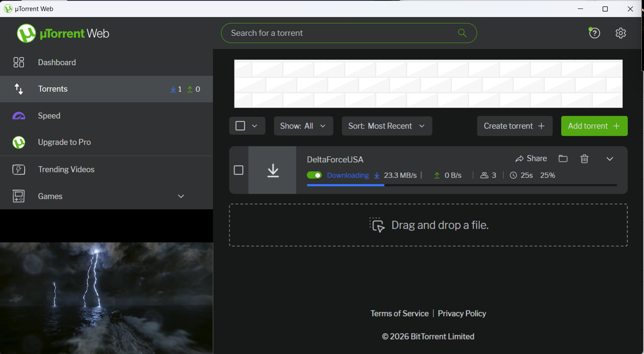Click the 25% progress value
The image size is (644, 354).
[548, 175]
